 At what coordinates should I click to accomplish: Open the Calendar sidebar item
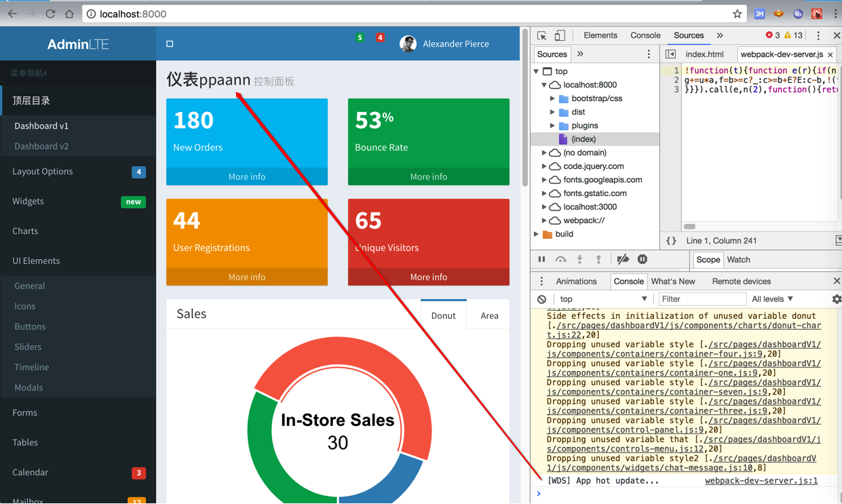(x=78, y=473)
